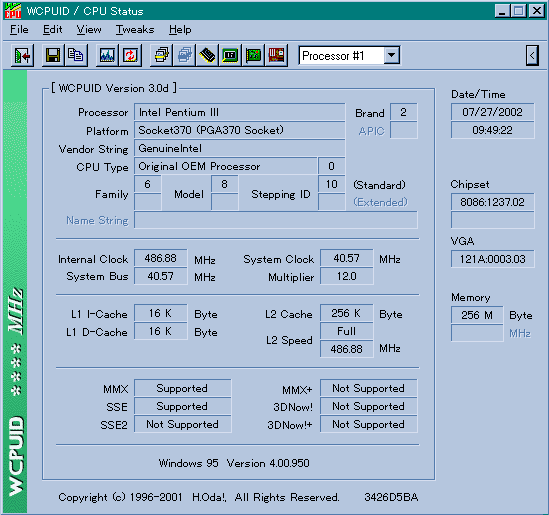Click the Multiplier value 12.0
Image resolution: width=549 pixels, height=515 pixels.
347,276
